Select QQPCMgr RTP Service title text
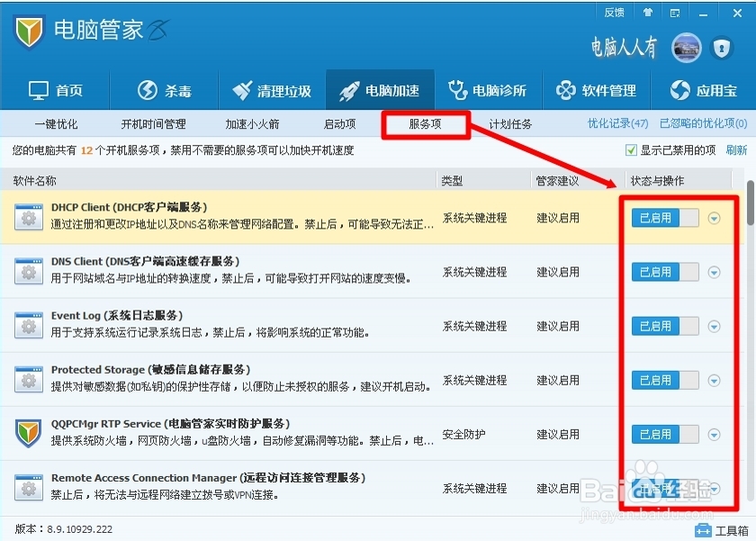Viewport: 756px width, 541px height. click(x=171, y=423)
